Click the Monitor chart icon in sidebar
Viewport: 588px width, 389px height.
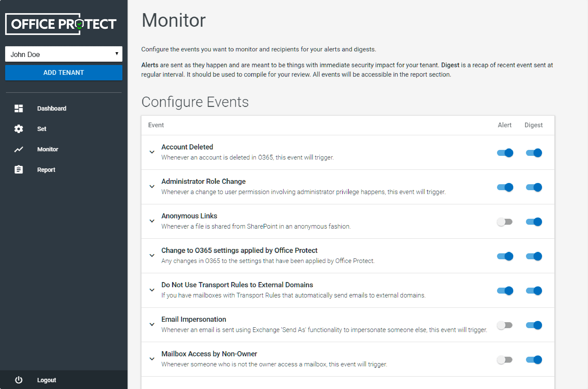pos(18,149)
